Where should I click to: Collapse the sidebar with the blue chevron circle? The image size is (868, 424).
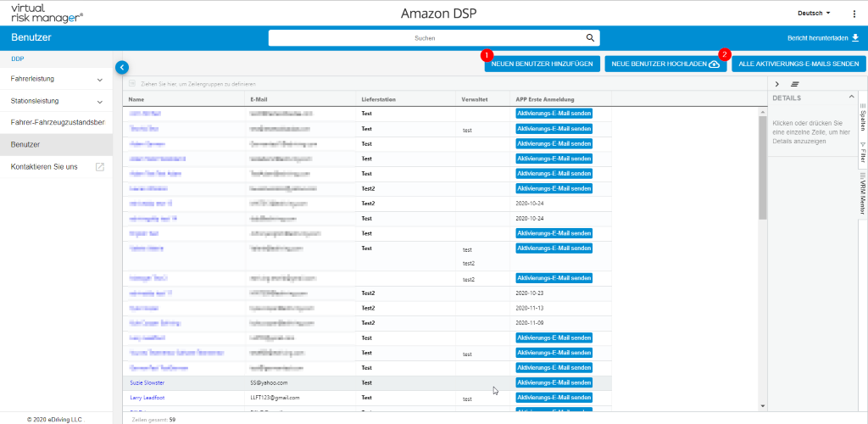(x=122, y=68)
